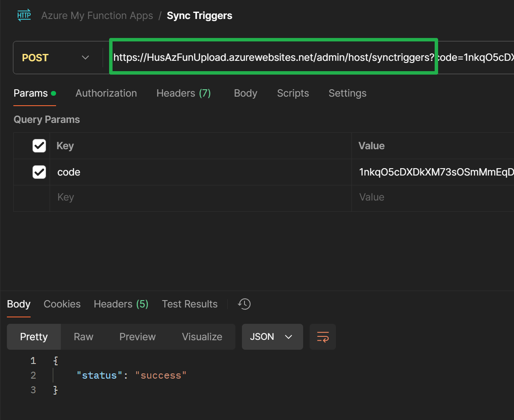514x420 pixels.
Task: Open the JSON format dropdown
Action: click(272, 337)
